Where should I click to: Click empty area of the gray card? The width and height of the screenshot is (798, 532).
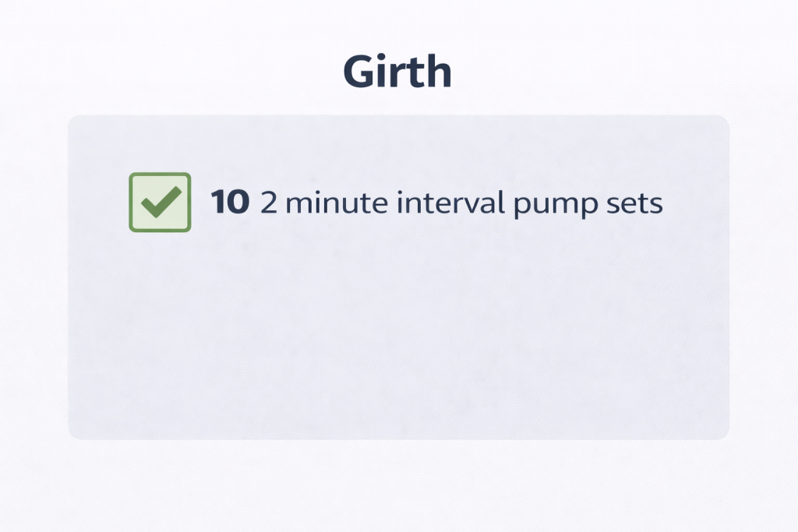(397, 335)
